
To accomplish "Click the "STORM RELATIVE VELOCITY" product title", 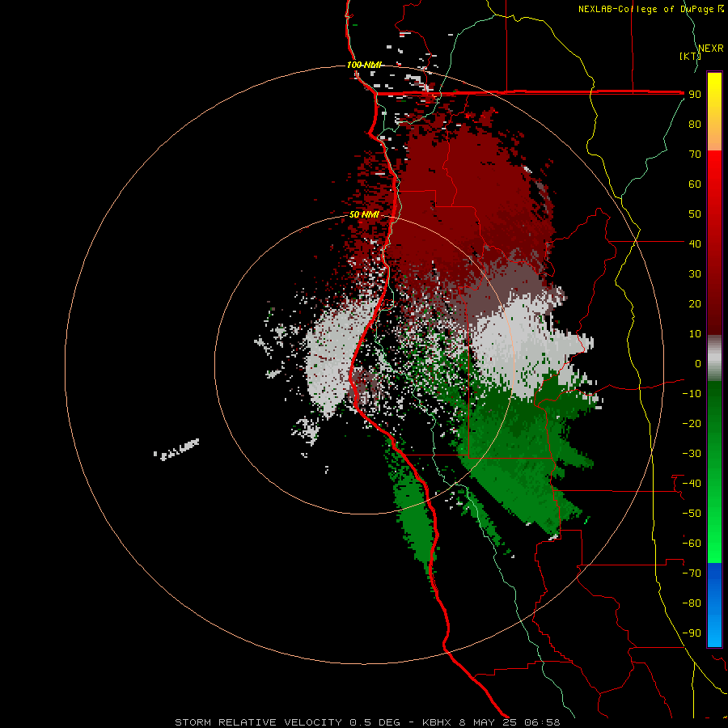I will (x=259, y=722).
